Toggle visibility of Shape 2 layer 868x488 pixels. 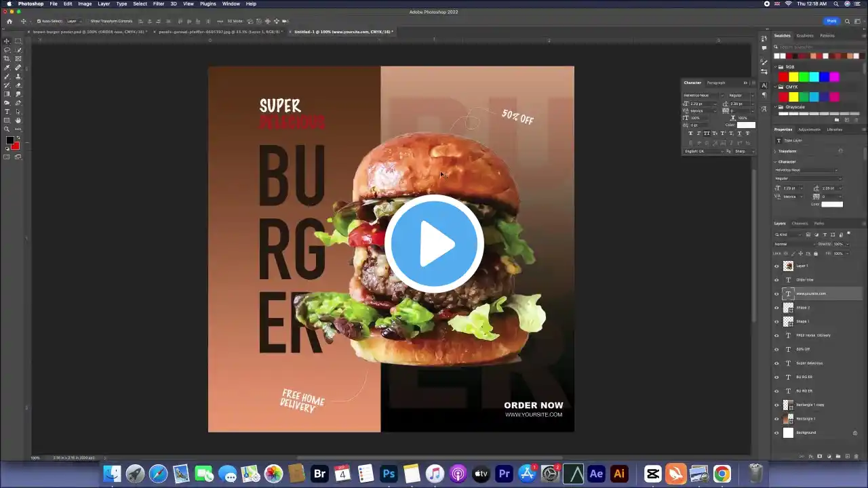(x=777, y=308)
